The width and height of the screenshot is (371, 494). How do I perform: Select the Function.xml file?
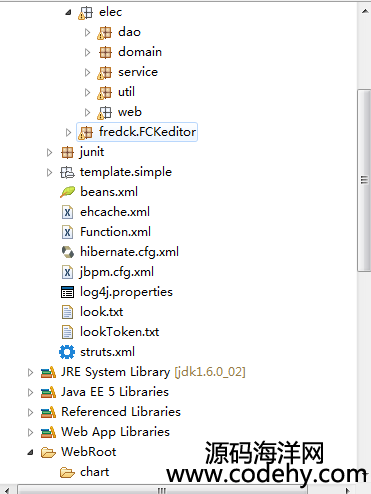tap(115, 232)
